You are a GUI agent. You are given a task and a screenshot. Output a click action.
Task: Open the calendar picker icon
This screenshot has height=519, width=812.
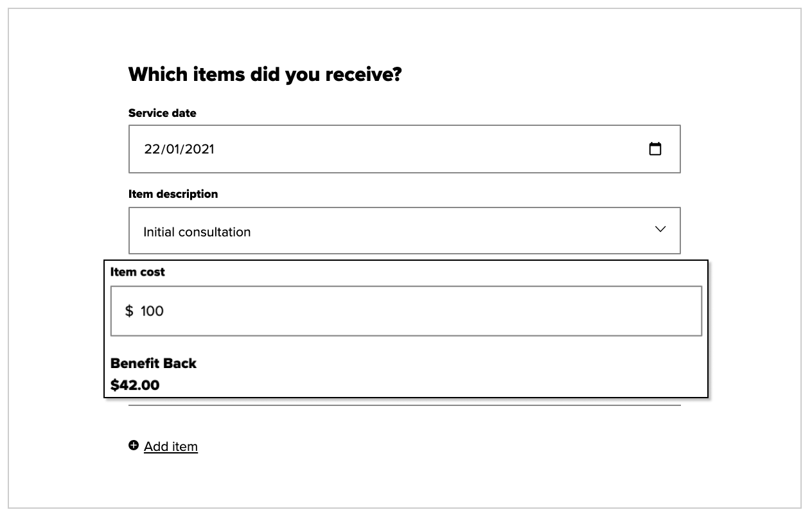pyautogui.click(x=655, y=149)
